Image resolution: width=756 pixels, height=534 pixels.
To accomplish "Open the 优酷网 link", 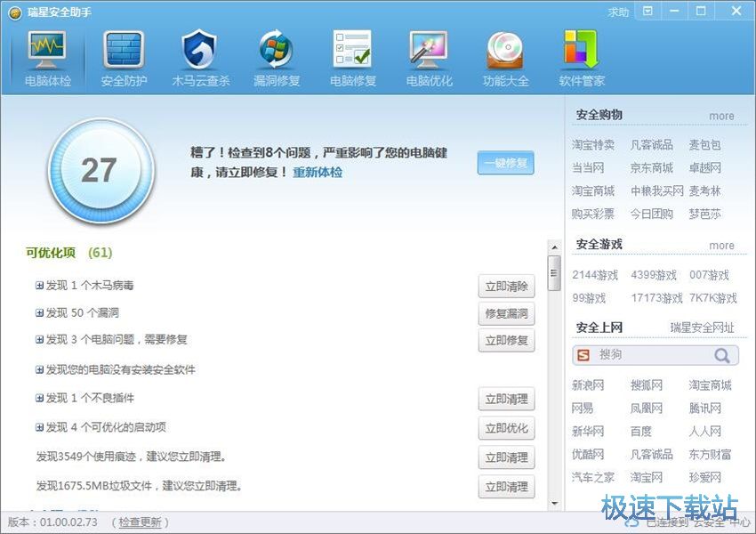I will pos(588,454).
